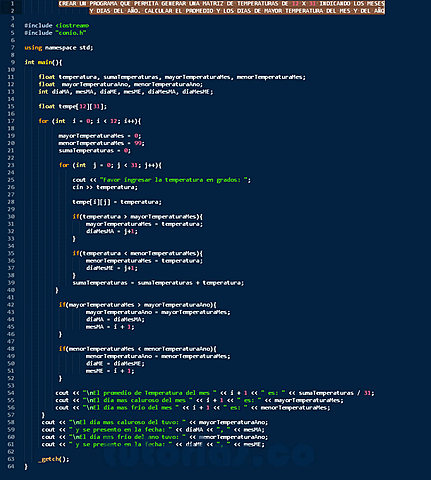
Task: Click the '#include "conio.h"' line
Action: 55,33
